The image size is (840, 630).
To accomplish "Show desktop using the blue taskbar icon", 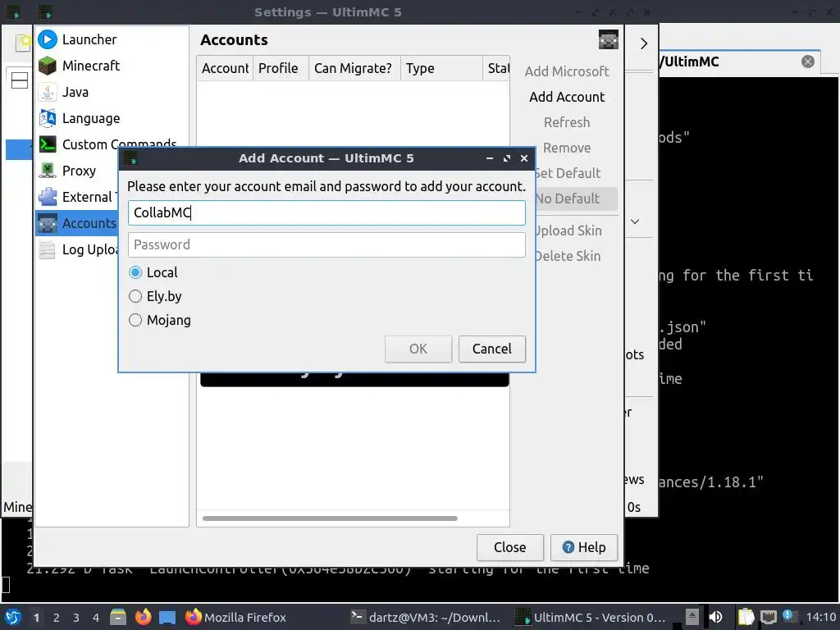I will pyautogui.click(x=167, y=617).
